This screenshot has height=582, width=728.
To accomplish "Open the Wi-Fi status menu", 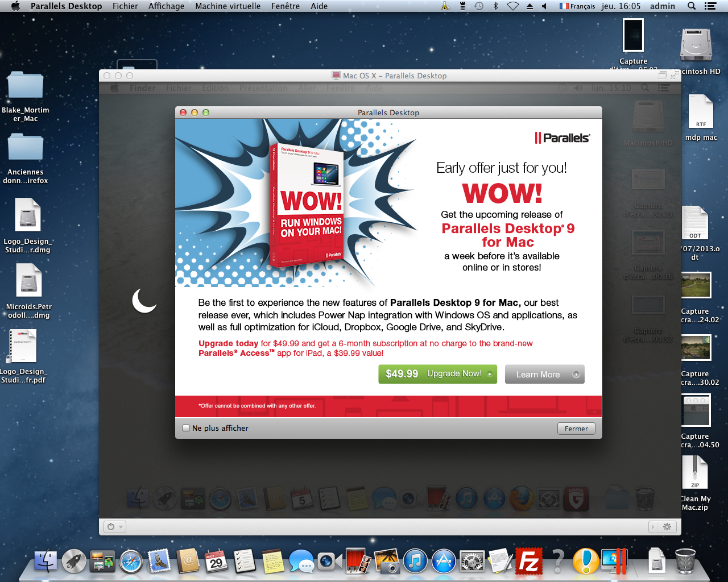I will pos(513,6).
